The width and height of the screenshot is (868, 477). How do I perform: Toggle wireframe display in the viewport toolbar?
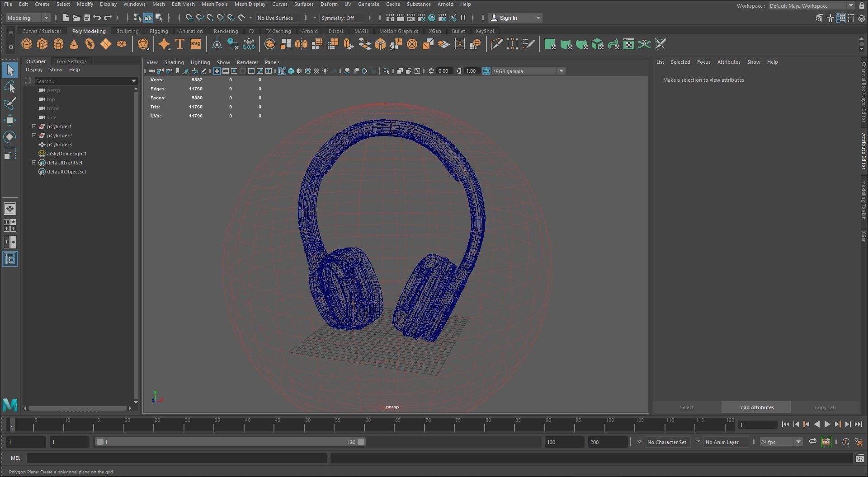coord(282,71)
